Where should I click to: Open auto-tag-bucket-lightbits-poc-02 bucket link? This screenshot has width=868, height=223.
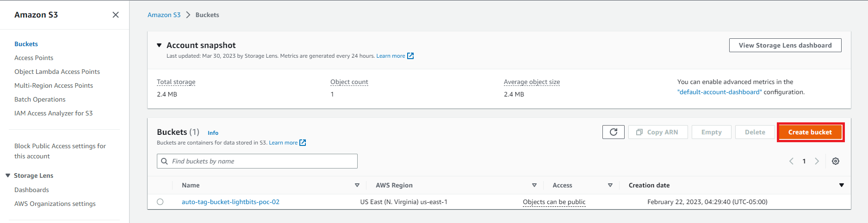[230, 202]
